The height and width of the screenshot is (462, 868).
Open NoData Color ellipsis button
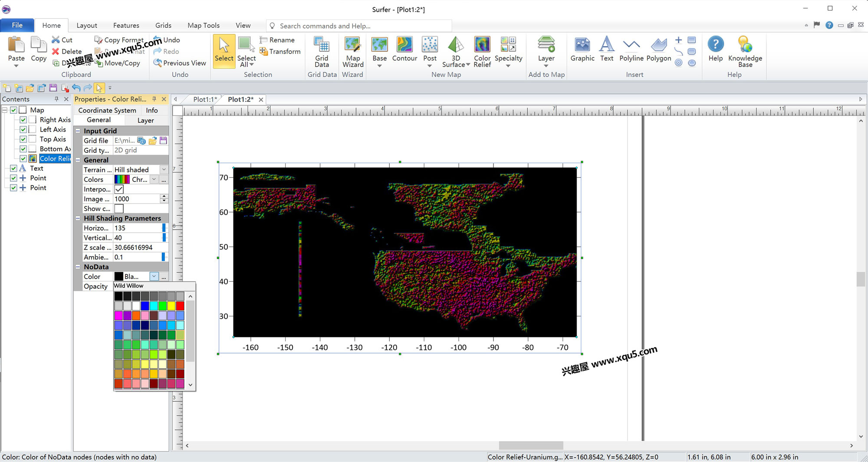click(x=164, y=277)
